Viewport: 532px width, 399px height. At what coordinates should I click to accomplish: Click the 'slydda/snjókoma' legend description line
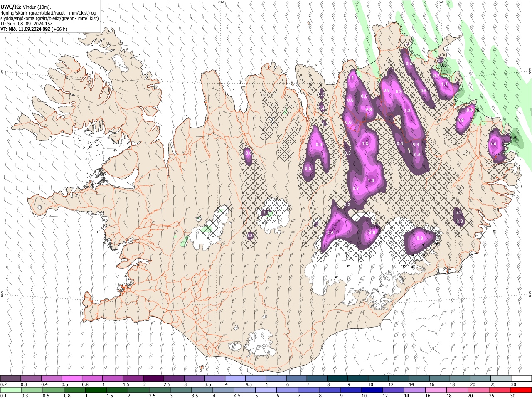point(49,18)
